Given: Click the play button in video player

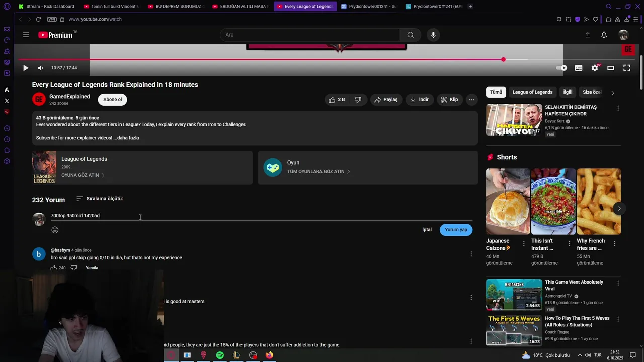Looking at the screenshot, I should tap(26, 68).
